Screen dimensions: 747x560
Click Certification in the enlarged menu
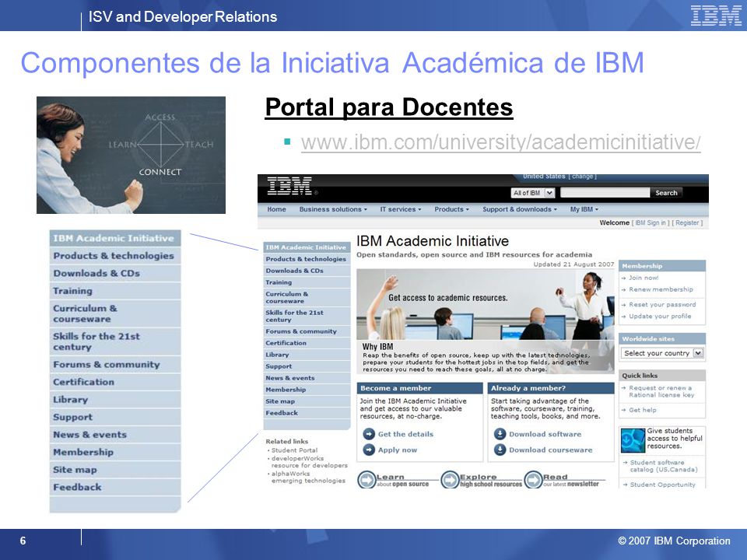(115, 382)
